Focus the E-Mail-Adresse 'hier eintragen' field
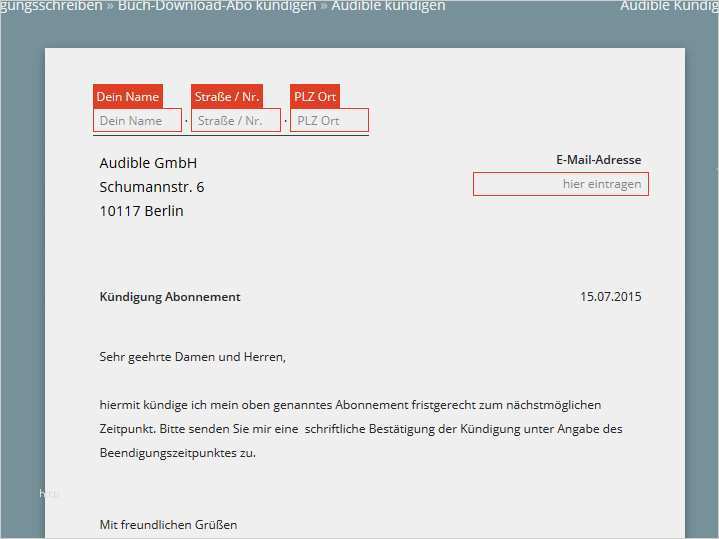The width and height of the screenshot is (719, 539). pos(560,184)
